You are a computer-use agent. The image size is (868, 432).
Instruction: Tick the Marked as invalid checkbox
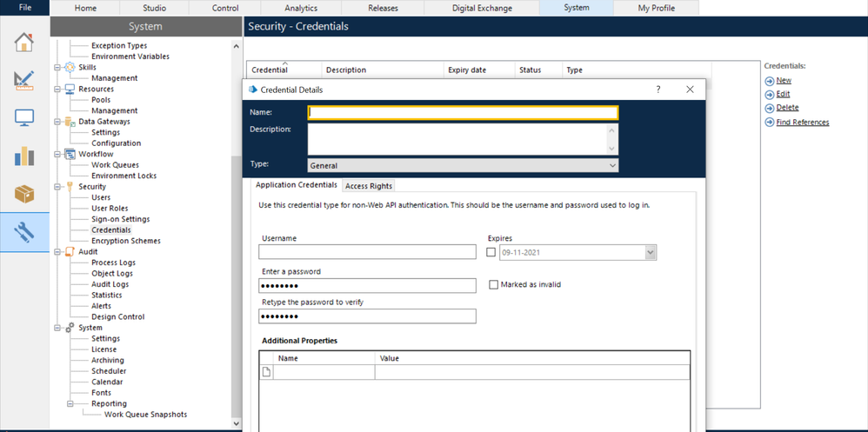(494, 284)
